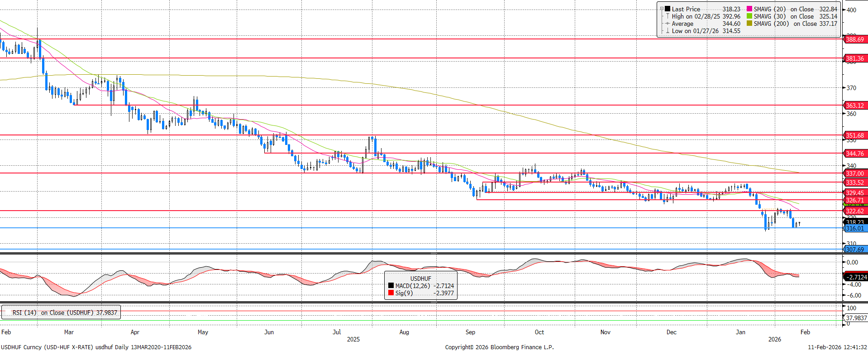
Task: Click the Low marker icon in legend
Action: [x=668, y=31]
